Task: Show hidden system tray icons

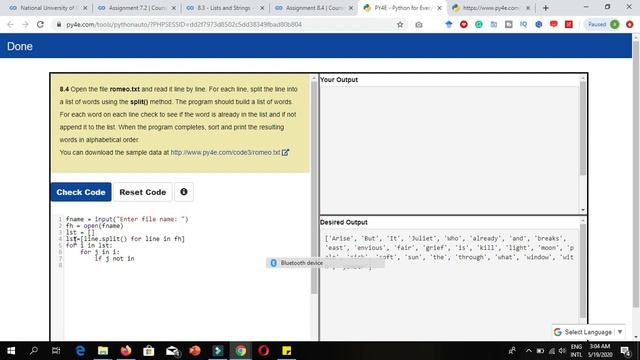Action: click(529, 351)
